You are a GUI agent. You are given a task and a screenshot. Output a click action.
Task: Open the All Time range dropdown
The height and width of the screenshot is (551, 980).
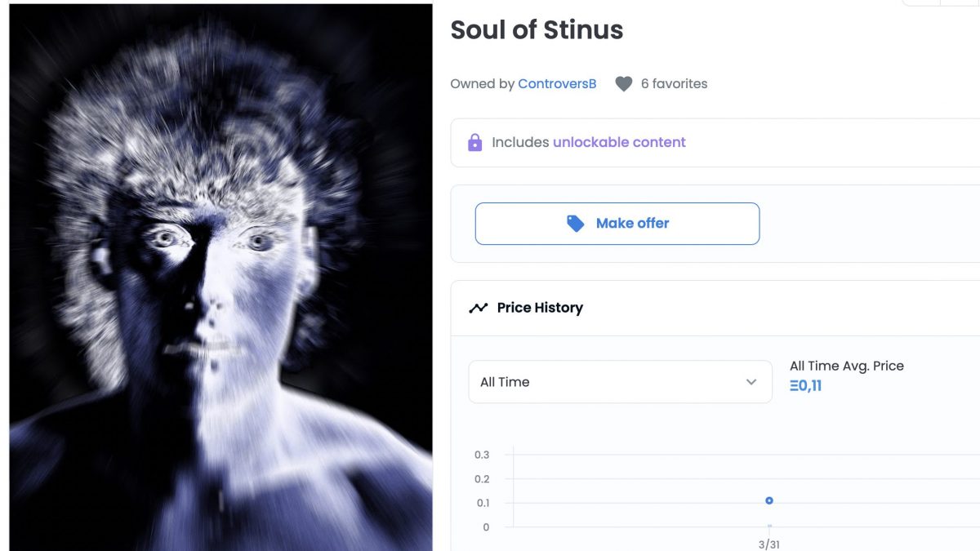(620, 382)
